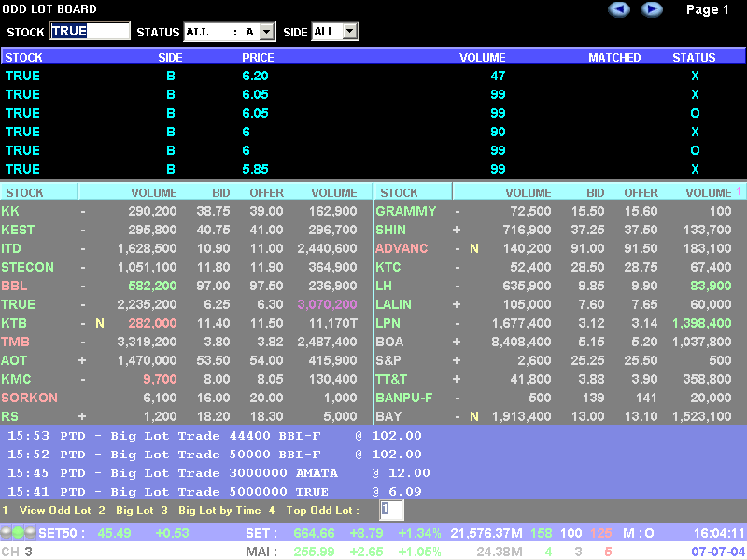Image resolution: width=747 pixels, height=560 pixels.
Task: Choose menu option 3 - Big Lot by Time
Action: [x=211, y=511]
